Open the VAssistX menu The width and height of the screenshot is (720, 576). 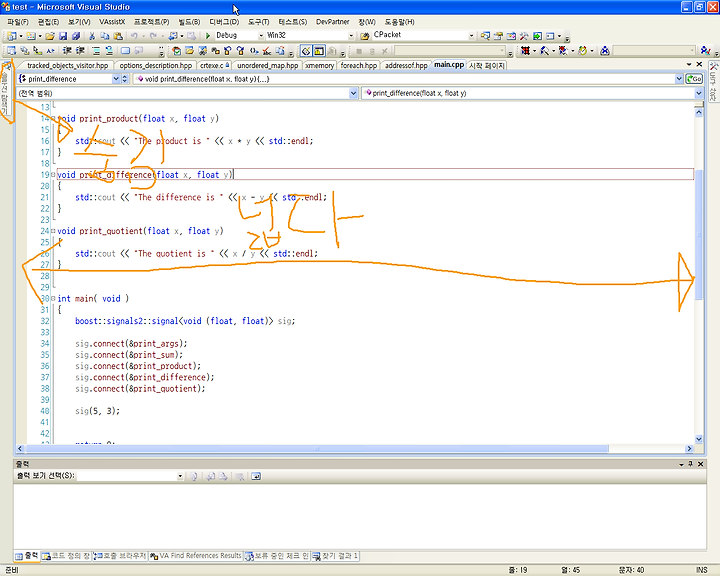coord(112,22)
